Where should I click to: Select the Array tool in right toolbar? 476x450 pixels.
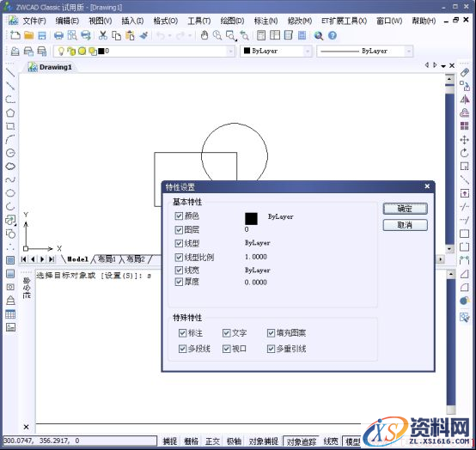[x=465, y=126]
